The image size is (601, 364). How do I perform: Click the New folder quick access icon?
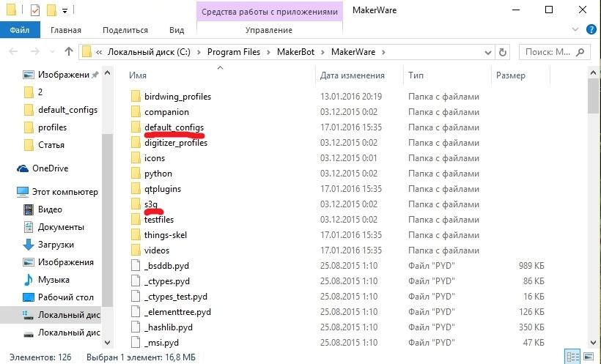pyautogui.click(x=51, y=10)
